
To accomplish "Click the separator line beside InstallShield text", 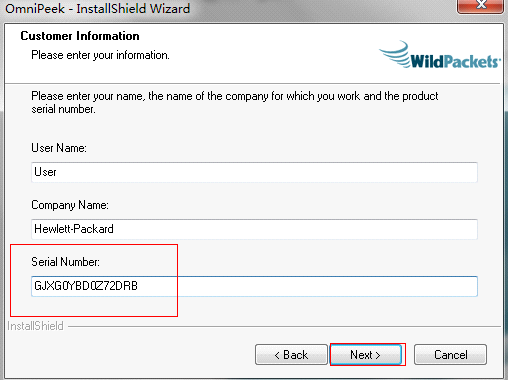I will click(284, 326).
